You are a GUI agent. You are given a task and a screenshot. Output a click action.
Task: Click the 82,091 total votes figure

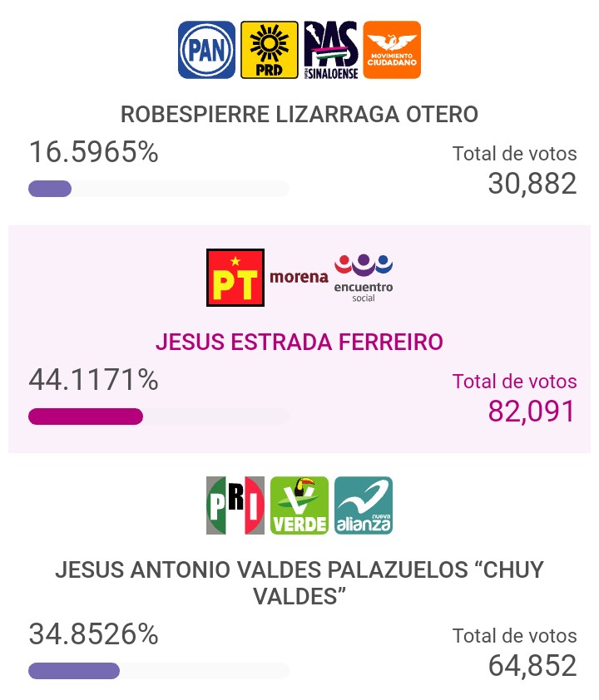532,412
